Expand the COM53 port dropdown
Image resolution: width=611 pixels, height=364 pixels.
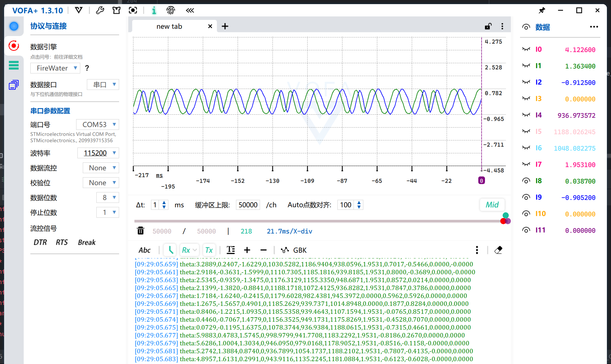97,124
